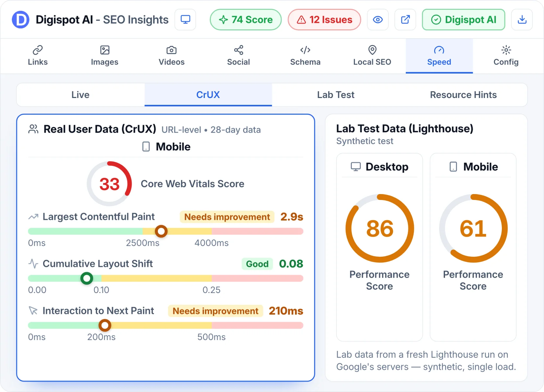Viewport: 544px width, 392px height.
Task: Click the Largest Contentful Paint trend icon
Action: pos(33,217)
